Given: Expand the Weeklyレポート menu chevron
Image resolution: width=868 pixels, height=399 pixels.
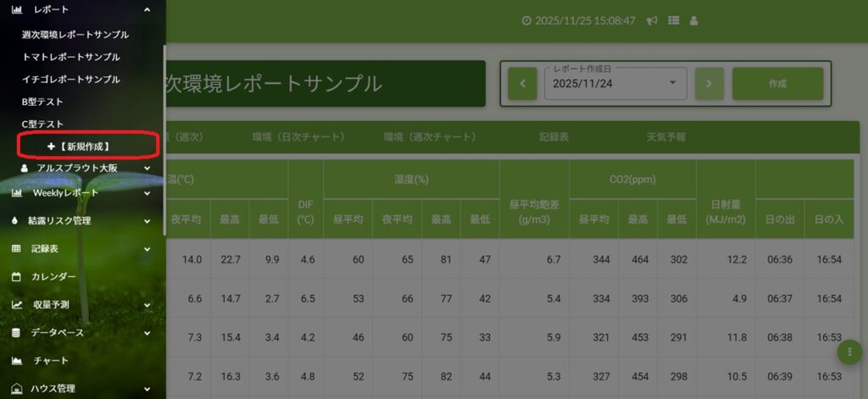Looking at the screenshot, I should (147, 193).
